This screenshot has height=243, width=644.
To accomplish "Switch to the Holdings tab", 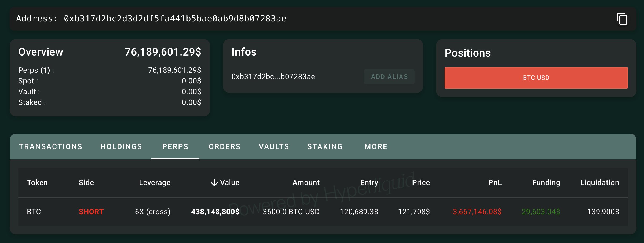I will pyautogui.click(x=121, y=146).
